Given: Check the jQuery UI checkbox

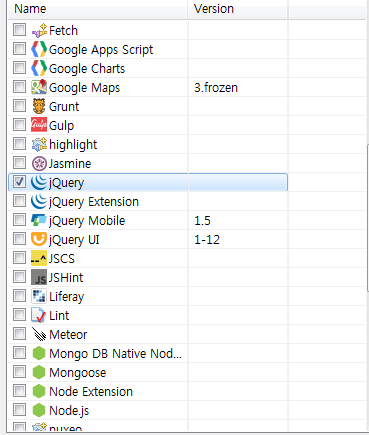Looking at the screenshot, I should click(x=19, y=239).
